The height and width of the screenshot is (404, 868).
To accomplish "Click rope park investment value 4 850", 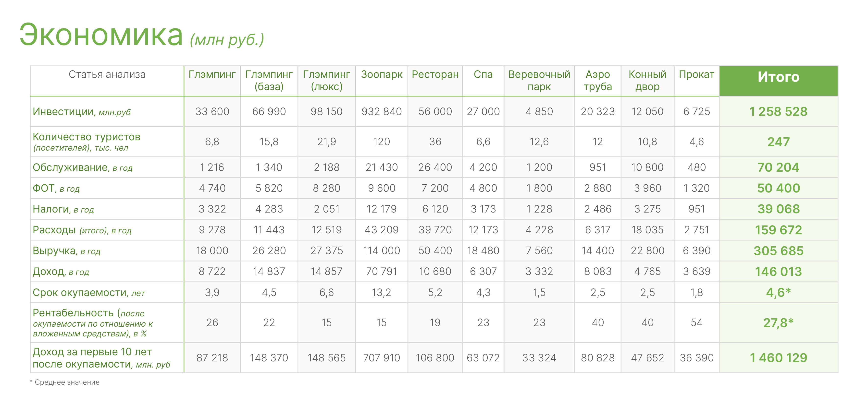I will point(539,111).
